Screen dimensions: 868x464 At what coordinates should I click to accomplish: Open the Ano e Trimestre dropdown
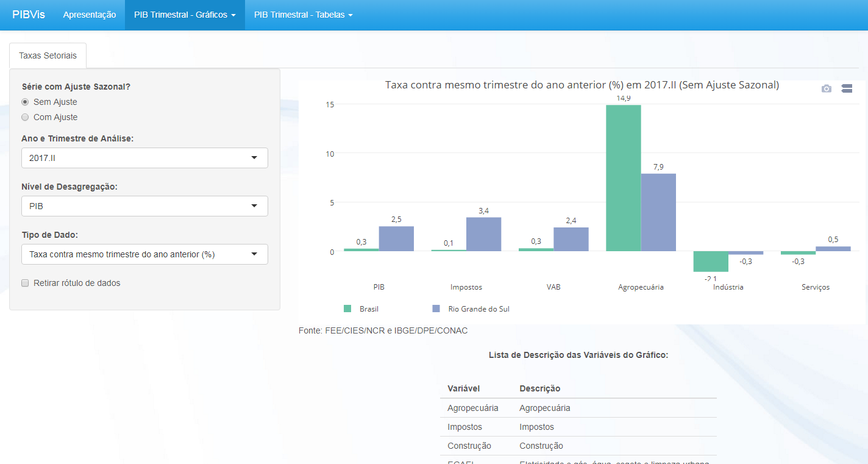[x=144, y=158]
